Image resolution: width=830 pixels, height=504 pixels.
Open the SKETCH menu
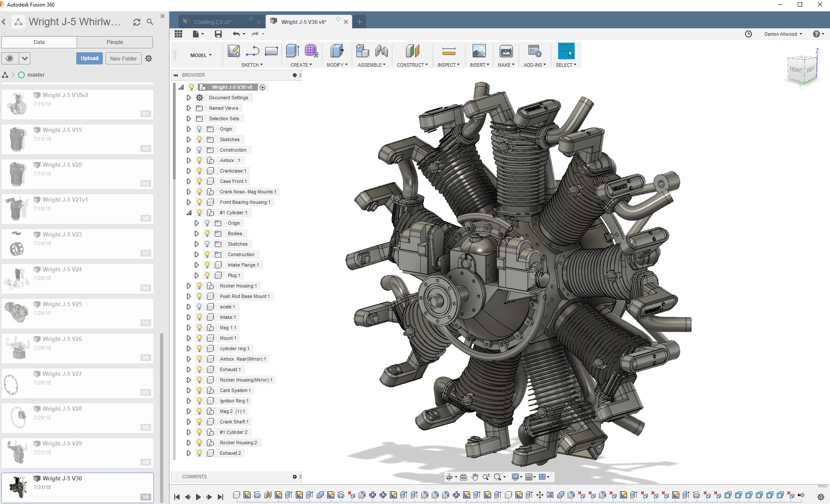click(x=252, y=65)
